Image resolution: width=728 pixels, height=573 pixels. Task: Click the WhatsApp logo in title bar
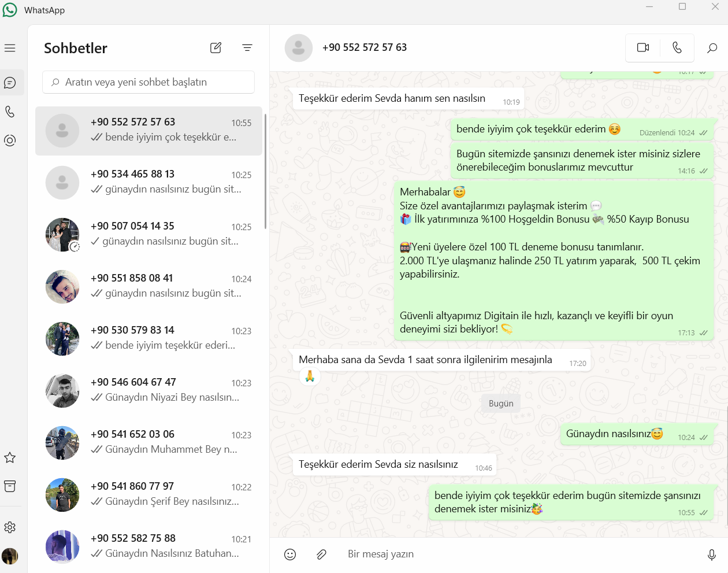pyautogui.click(x=10, y=10)
